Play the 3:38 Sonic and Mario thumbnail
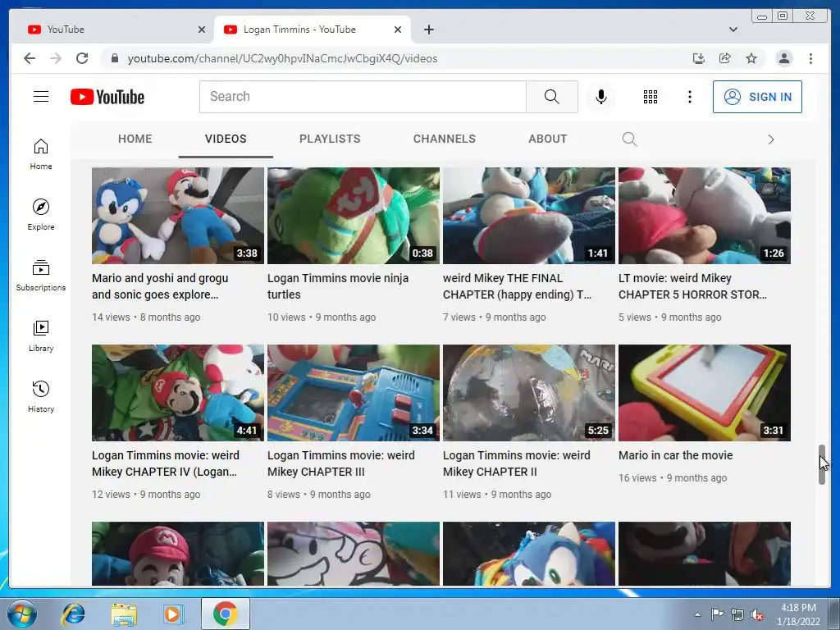 pyautogui.click(x=178, y=216)
